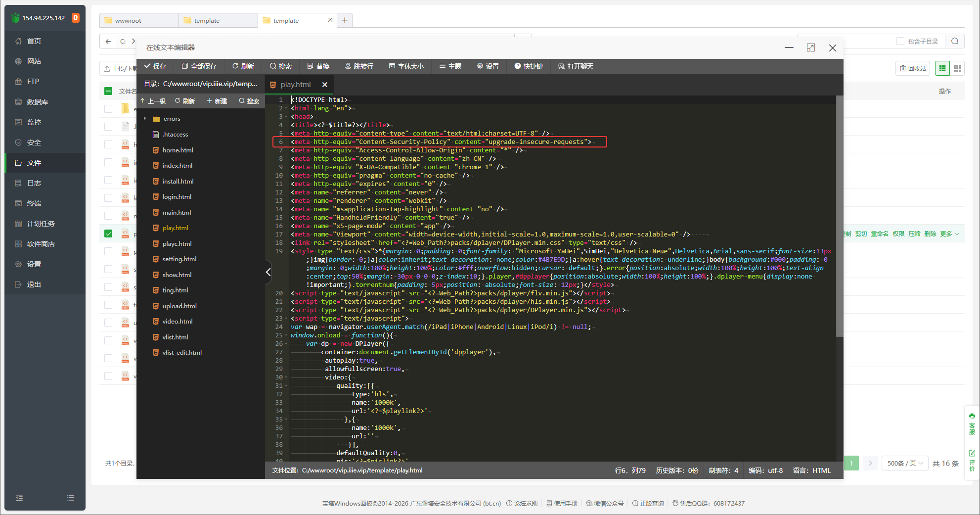
Task: Click the editor vertical scrollbar
Action: coord(839,218)
